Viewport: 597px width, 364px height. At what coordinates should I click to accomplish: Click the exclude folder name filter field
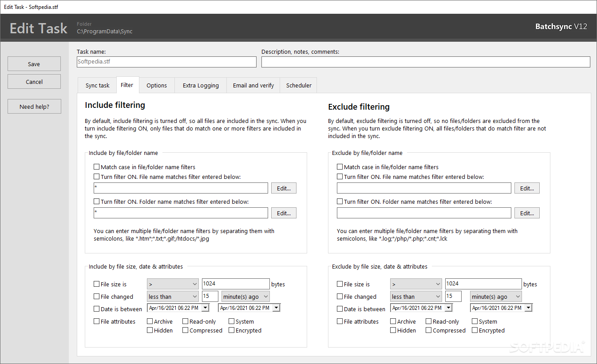[424, 213]
